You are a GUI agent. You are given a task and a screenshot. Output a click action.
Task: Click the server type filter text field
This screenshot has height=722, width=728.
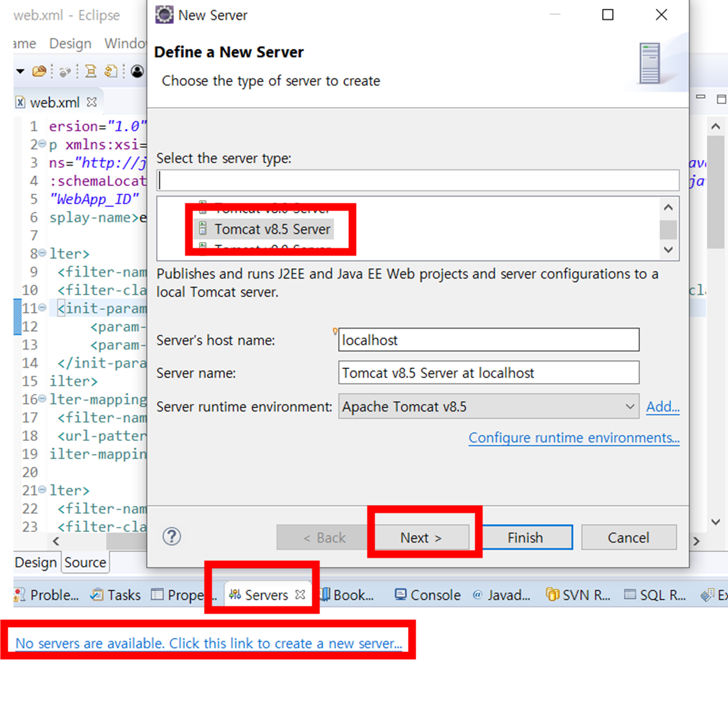pos(418,180)
